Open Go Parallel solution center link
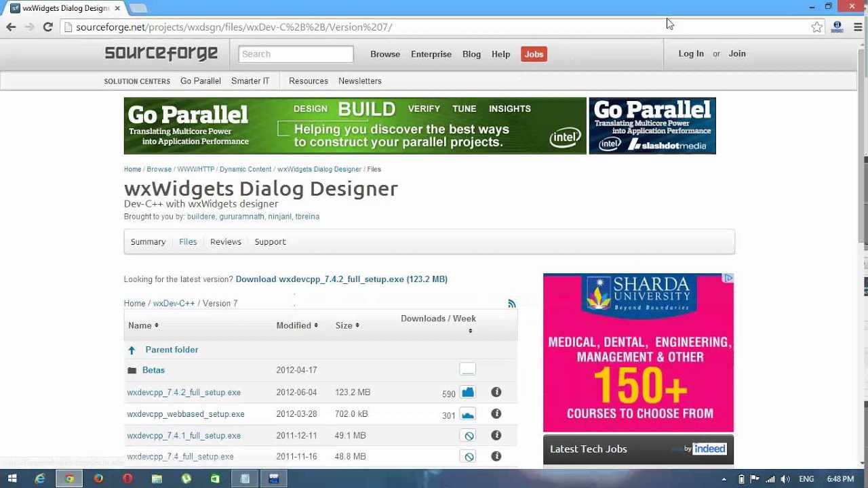Screen dimensions: 868x488 [201, 81]
